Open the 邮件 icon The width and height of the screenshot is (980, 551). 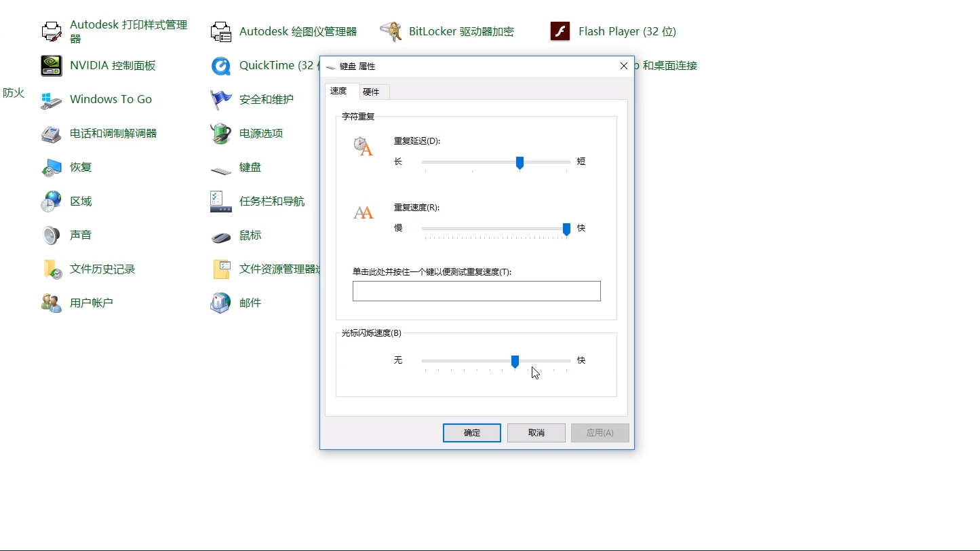221,303
